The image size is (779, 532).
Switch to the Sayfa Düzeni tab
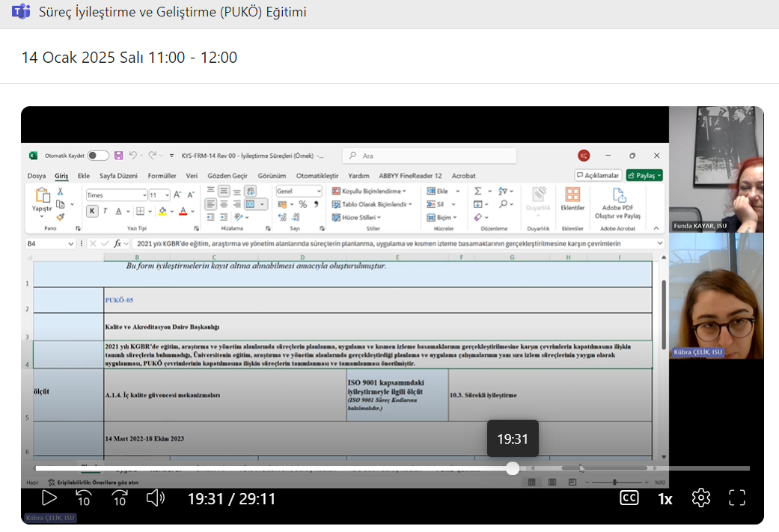(x=118, y=176)
